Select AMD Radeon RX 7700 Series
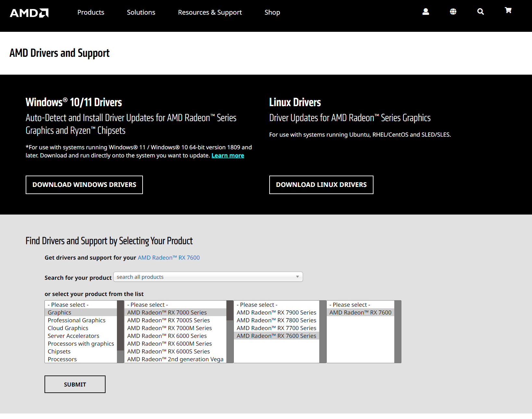The width and height of the screenshot is (532, 419). (276, 328)
